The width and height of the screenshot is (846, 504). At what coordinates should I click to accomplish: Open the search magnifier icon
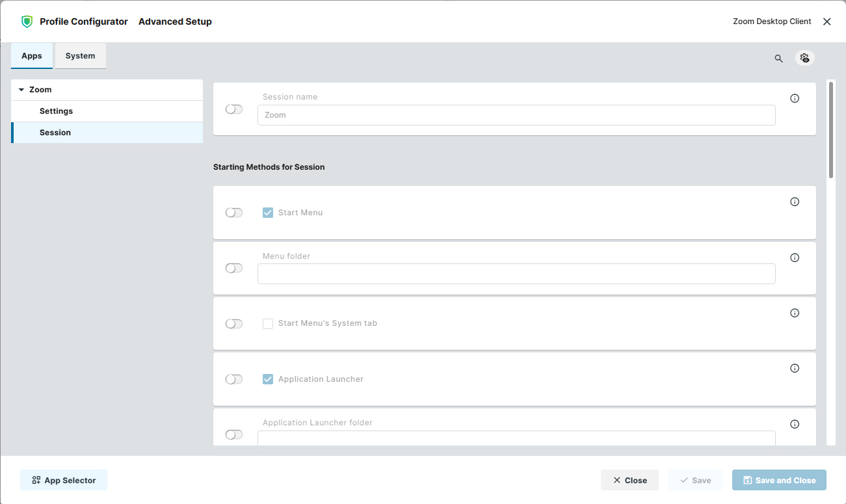point(778,59)
